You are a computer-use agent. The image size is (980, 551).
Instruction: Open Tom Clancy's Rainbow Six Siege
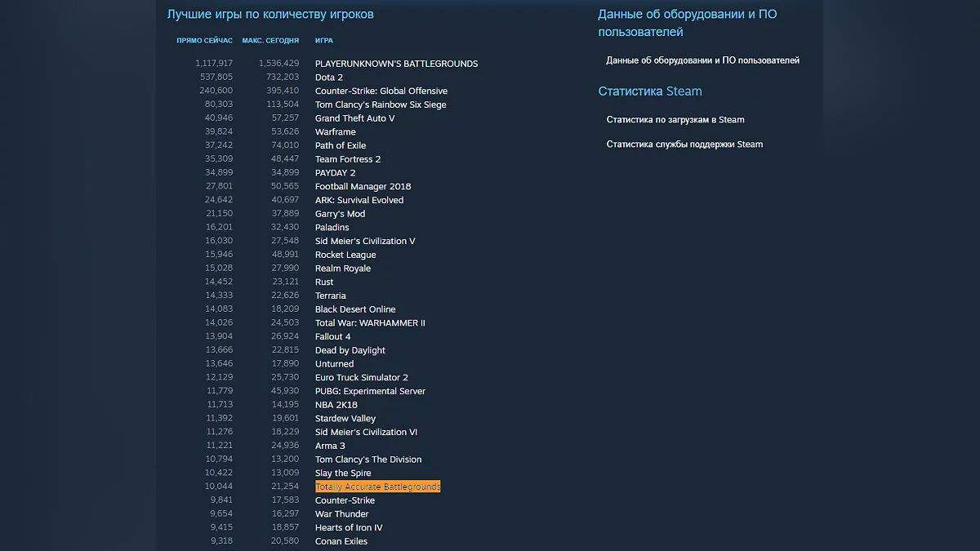coord(381,104)
